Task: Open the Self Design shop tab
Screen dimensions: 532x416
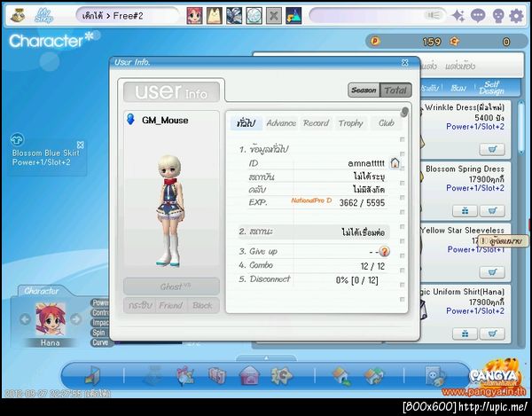Action: (x=491, y=88)
